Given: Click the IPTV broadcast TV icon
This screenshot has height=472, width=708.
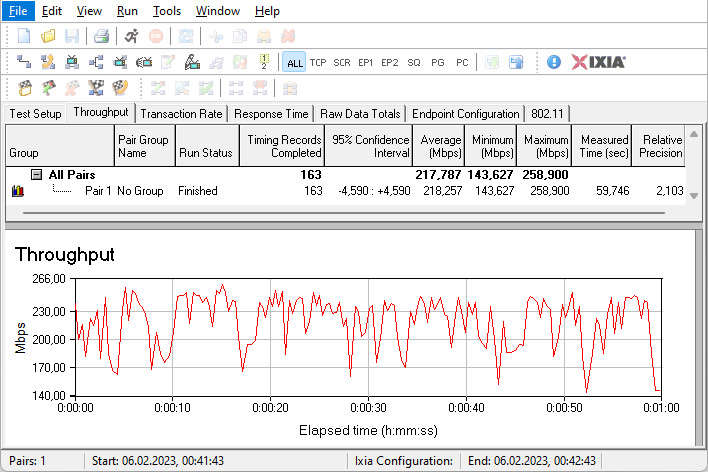Looking at the screenshot, I should click(x=144, y=62).
